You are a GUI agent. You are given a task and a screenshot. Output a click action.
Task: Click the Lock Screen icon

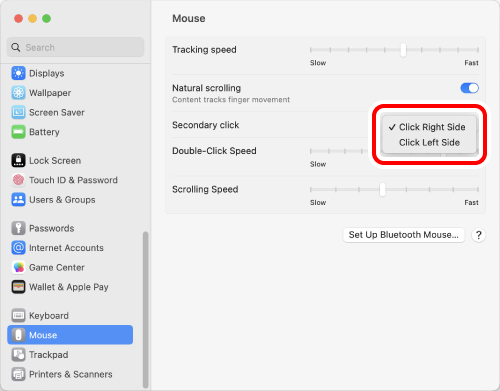18,160
